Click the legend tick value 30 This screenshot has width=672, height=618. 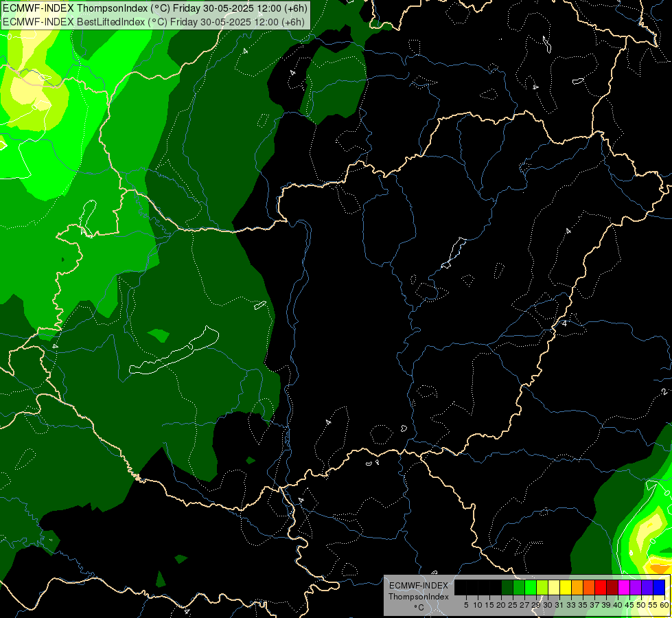pyautogui.click(x=548, y=605)
